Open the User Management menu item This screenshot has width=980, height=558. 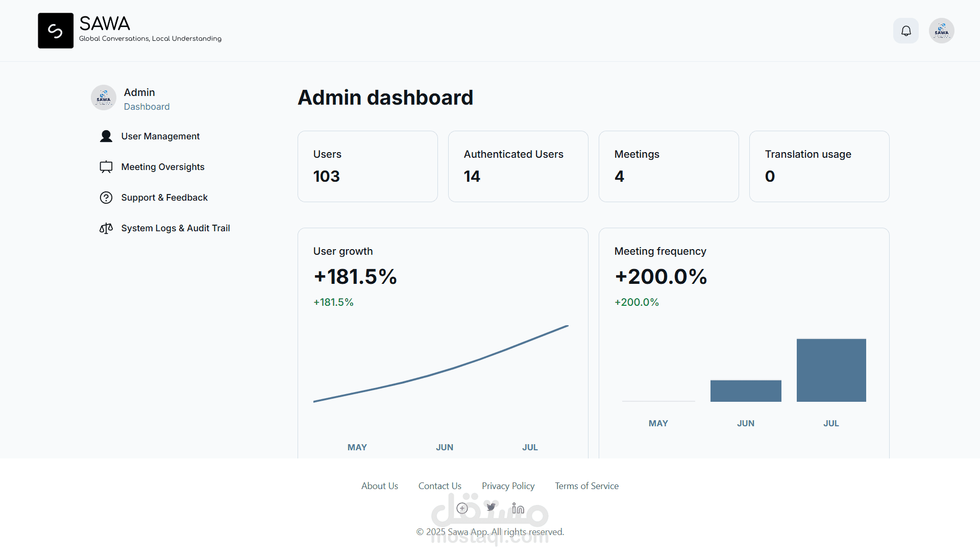click(x=160, y=136)
